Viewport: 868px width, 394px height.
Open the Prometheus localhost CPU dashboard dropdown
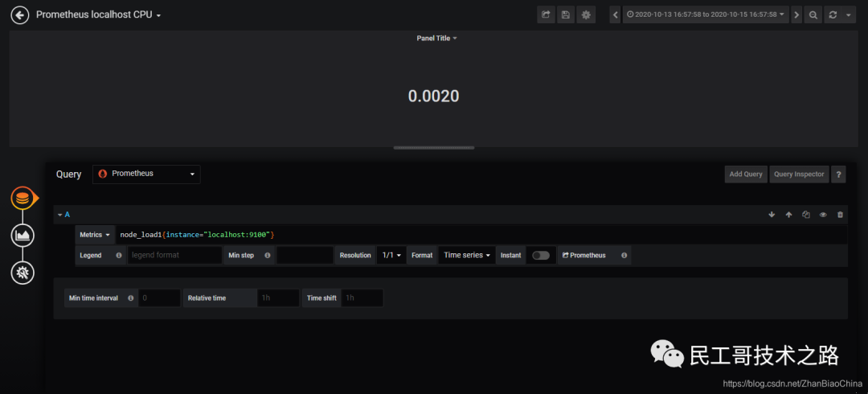coord(99,15)
